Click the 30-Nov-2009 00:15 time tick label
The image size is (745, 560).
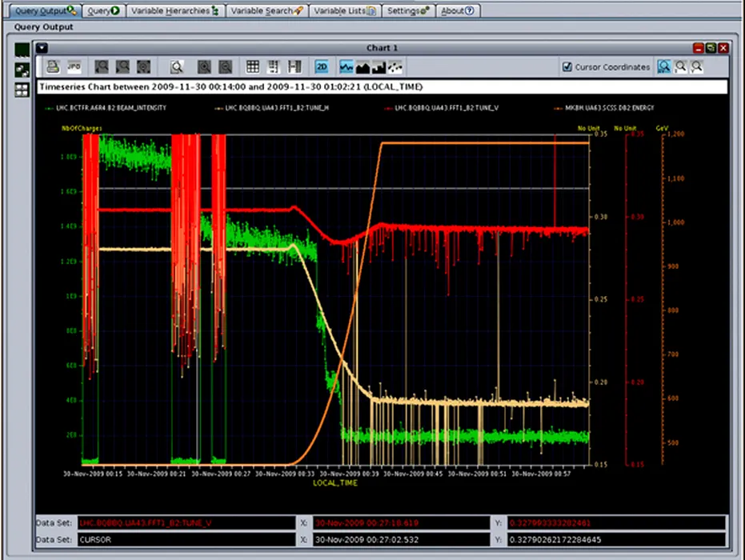(x=93, y=474)
